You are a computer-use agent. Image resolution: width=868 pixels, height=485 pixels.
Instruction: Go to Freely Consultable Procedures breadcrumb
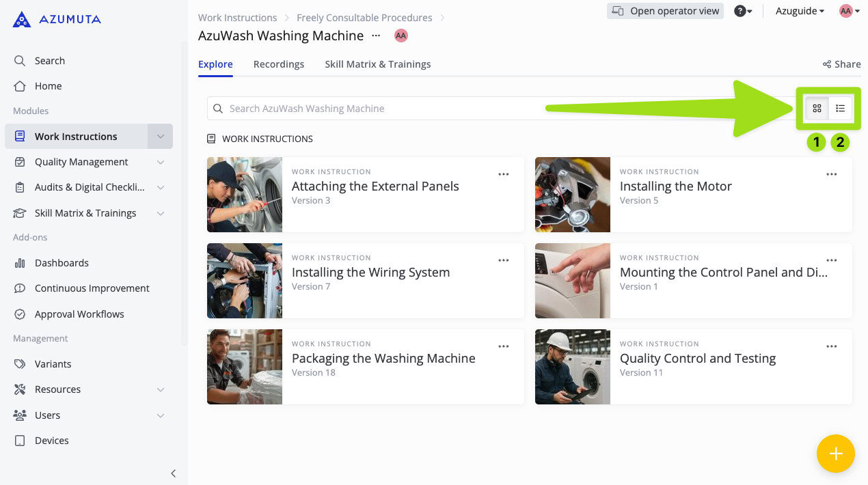click(364, 18)
